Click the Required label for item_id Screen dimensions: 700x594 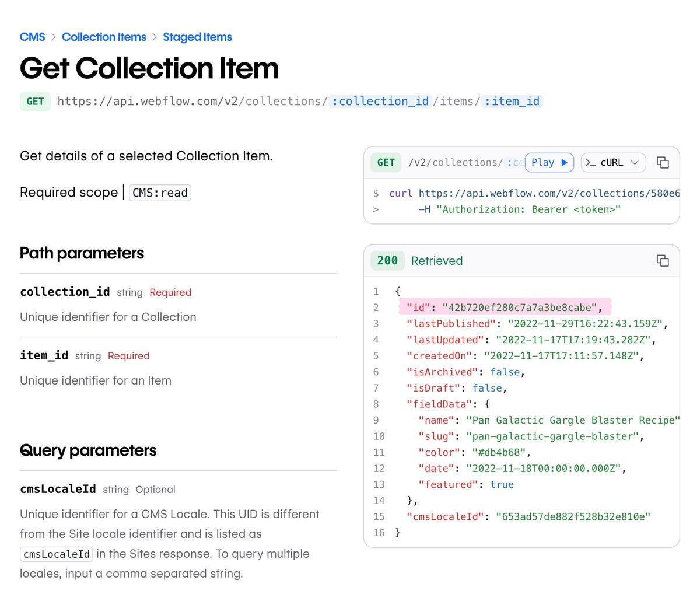(x=129, y=356)
